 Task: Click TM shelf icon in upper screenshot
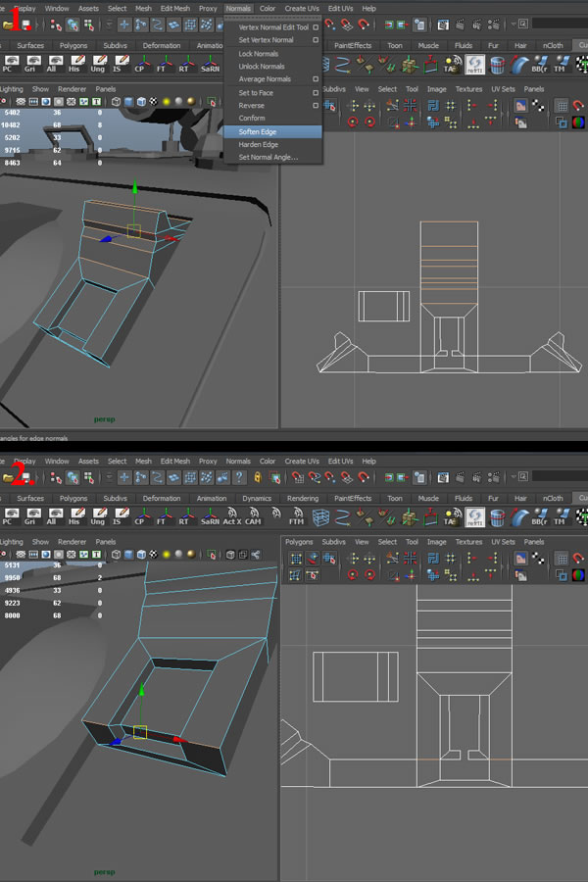click(x=560, y=64)
